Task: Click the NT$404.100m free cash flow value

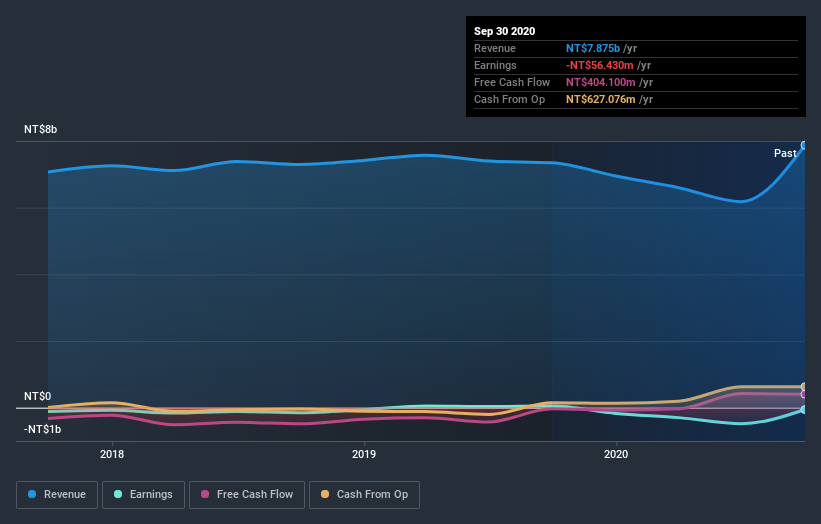Action: coord(601,82)
